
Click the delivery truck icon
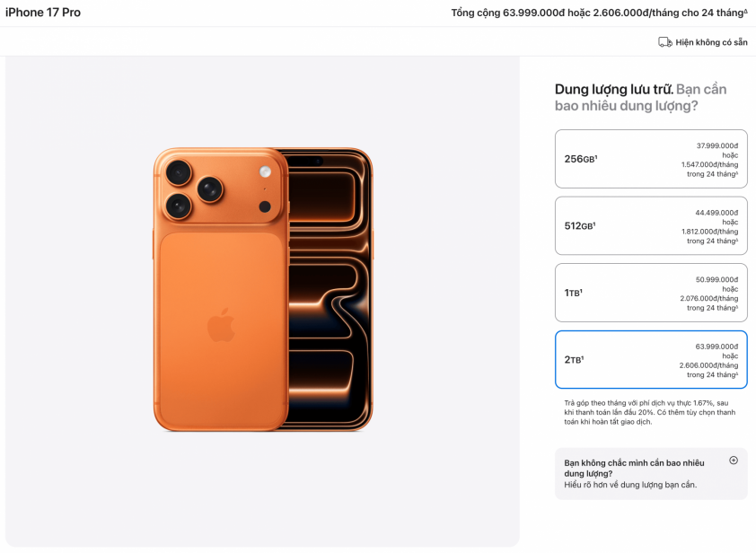664,42
